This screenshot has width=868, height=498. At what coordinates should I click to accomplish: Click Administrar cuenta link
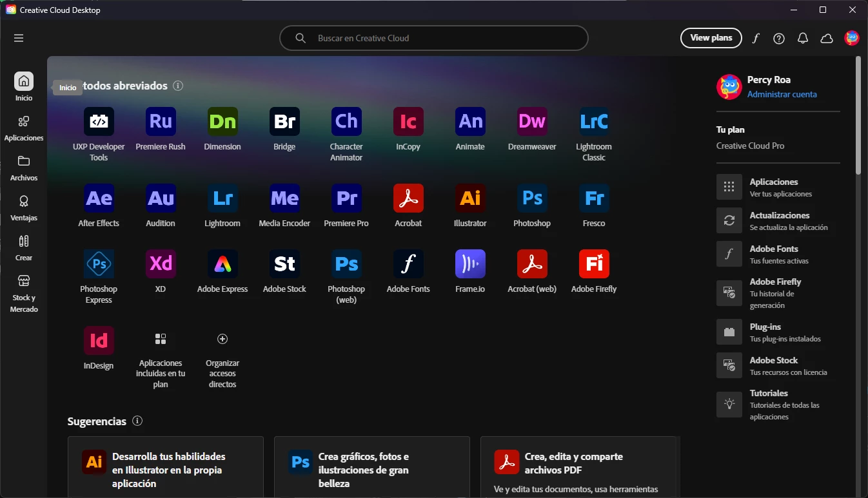[782, 94]
